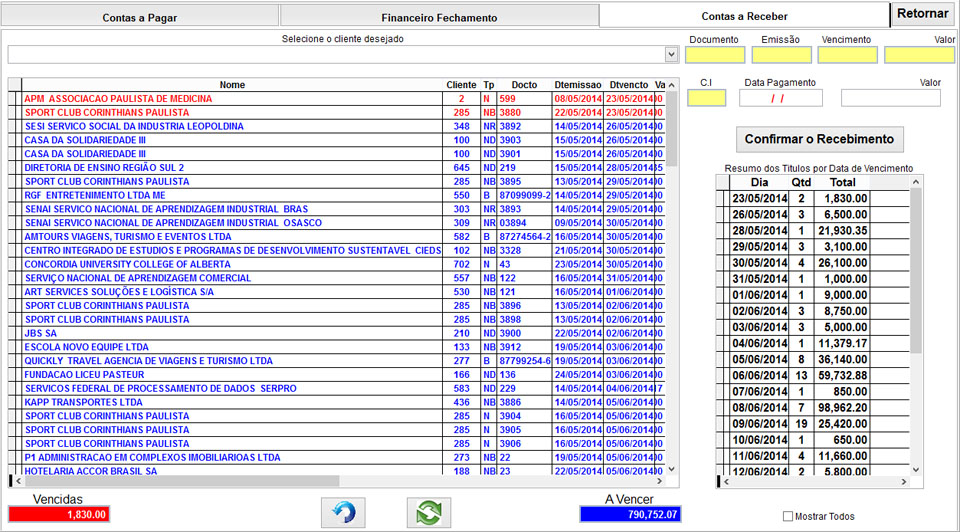Click scroll right arrow of client table
Image resolution: width=960 pixels, height=532 pixels.
[659, 481]
